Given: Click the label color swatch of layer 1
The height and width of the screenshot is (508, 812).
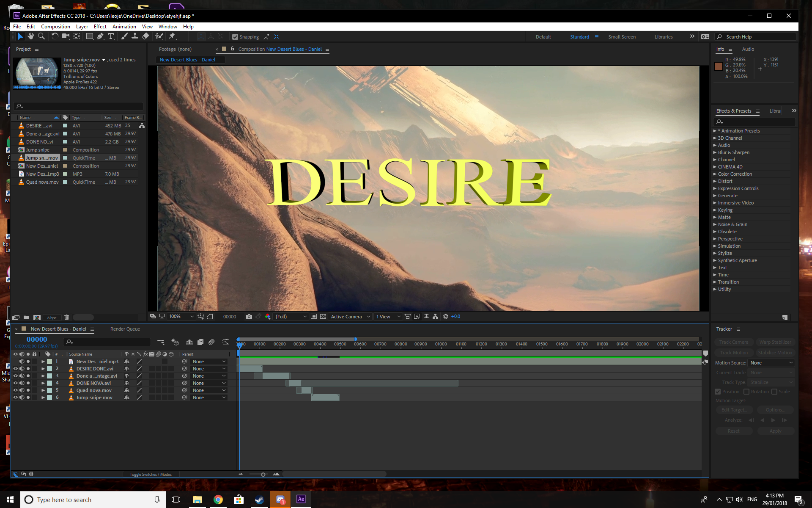Looking at the screenshot, I should 49,362.
